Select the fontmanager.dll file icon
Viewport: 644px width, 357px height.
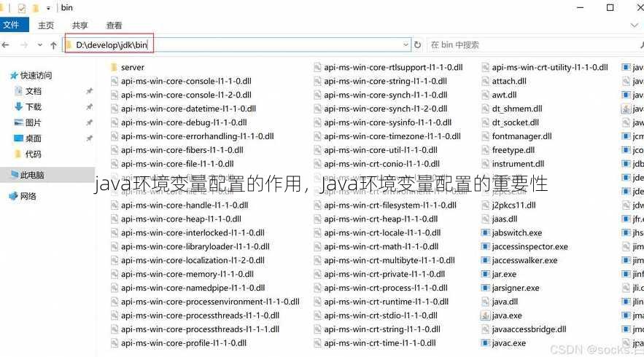point(486,136)
